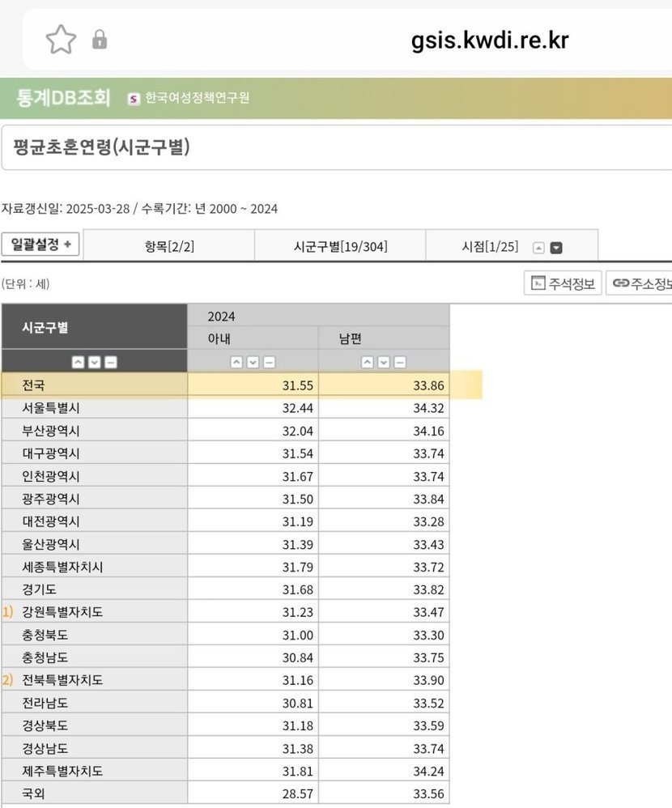Sort 시군구별 column ascending with up arrow
The image size is (672, 808).
tap(78, 362)
